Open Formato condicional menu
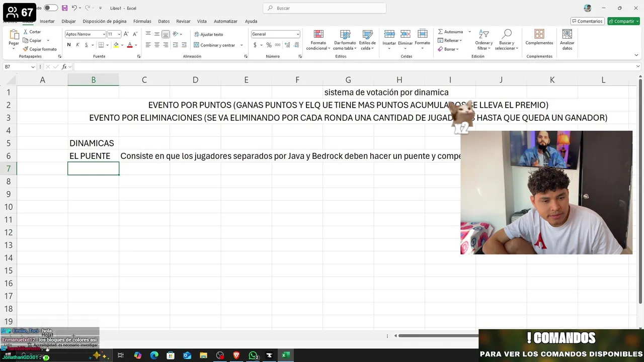The image size is (644, 362). coord(318,40)
